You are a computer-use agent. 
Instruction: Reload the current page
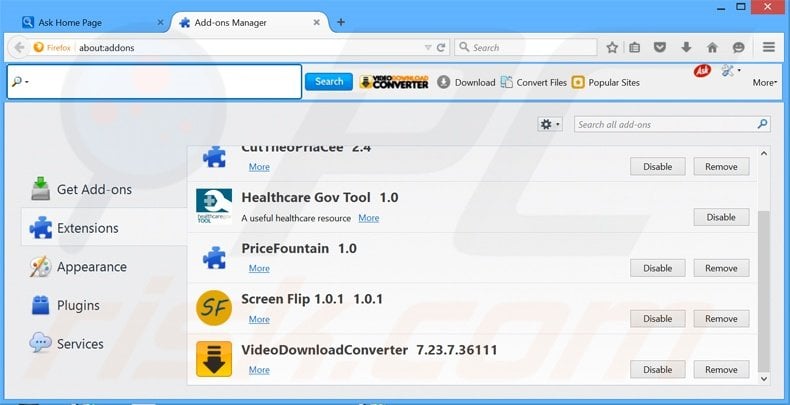pyautogui.click(x=441, y=47)
